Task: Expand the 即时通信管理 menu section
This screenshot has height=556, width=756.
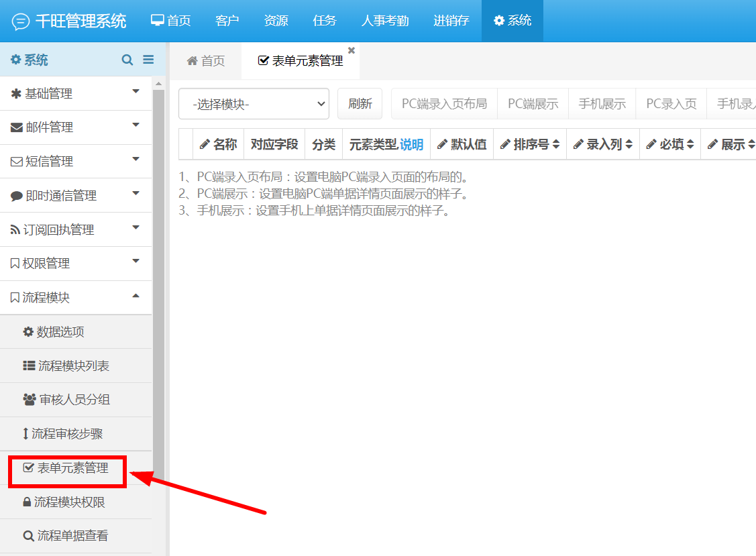Action: 76,195
